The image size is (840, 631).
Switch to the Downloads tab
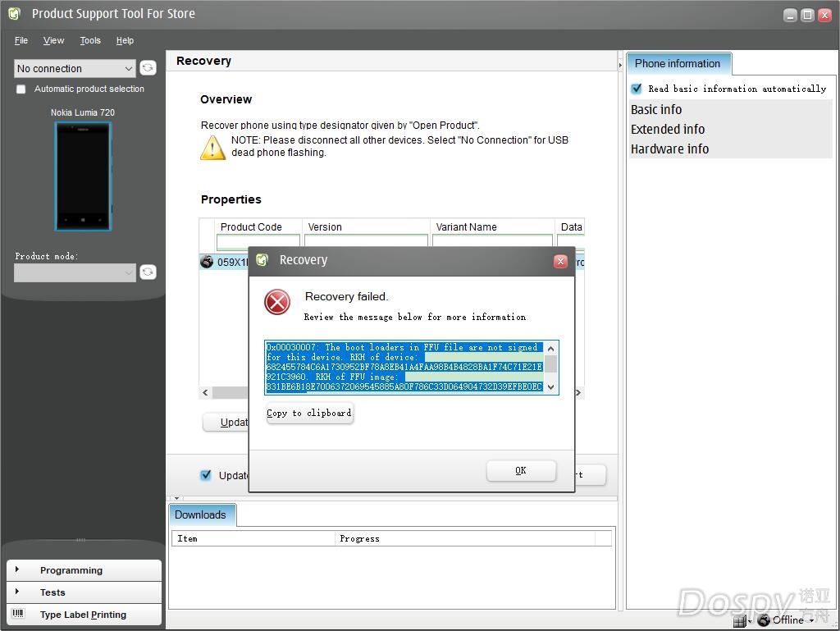pos(202,514)
